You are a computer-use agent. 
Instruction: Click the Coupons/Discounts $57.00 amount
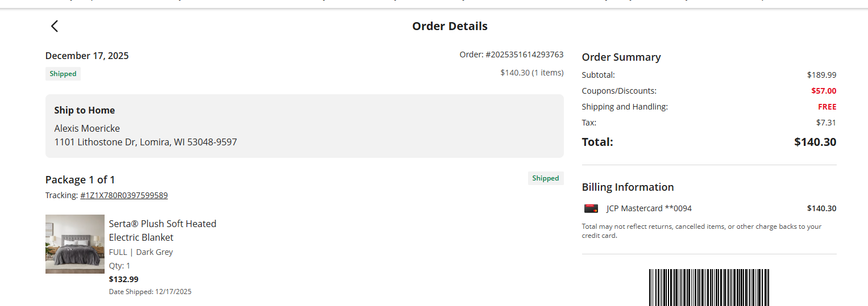pyautogui.click(x=824, y=91)
